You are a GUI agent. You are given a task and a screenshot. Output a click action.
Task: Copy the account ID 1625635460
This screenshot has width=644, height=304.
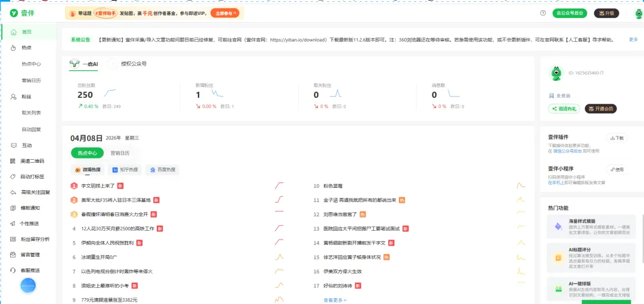[x=602, y=73]
